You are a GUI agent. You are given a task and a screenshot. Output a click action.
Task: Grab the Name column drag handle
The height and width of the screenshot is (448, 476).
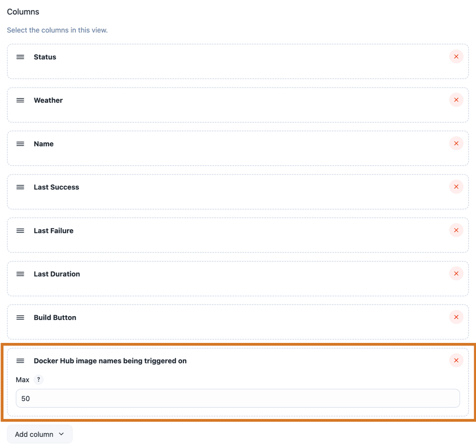[x=20, y=144]
